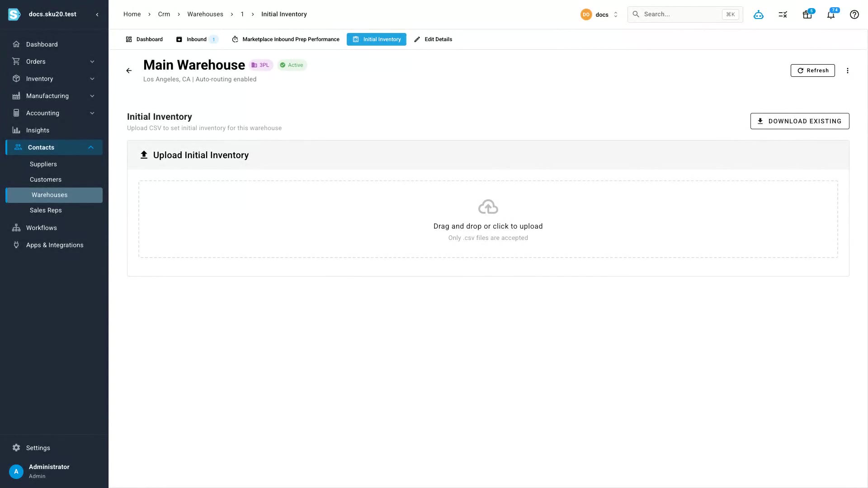Open the three-dot more options menu
Image resolution: width=868 pixels, height=488 pixels.
click(848, 70)
